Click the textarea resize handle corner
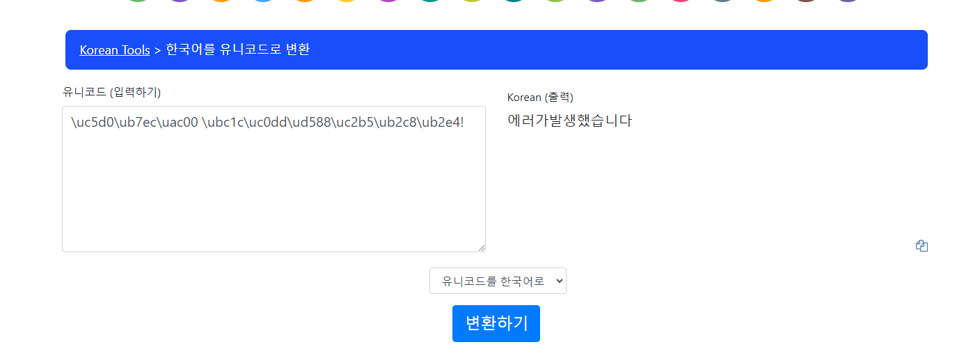Viewport: 980px width, 356px height. [481, 247]
